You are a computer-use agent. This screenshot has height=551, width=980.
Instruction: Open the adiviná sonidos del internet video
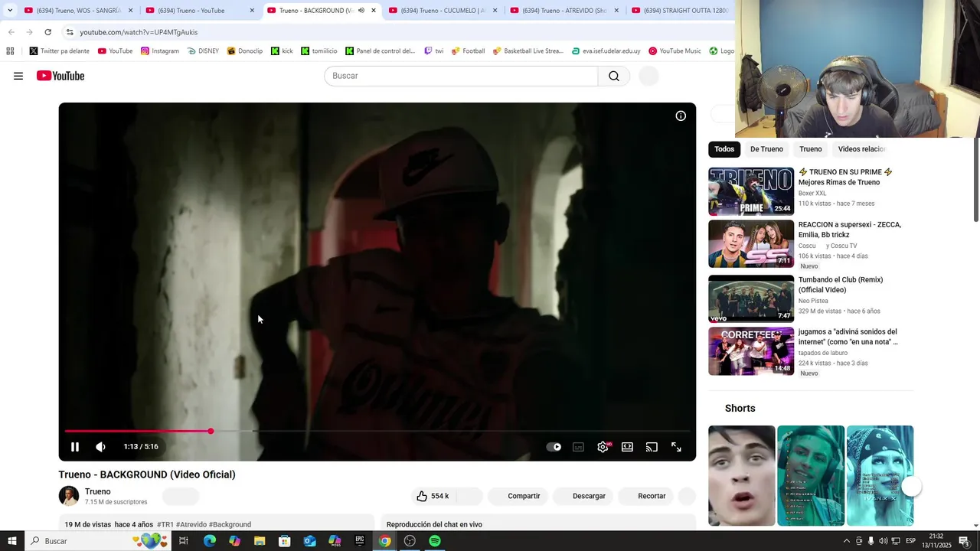[x=751, y=351]
